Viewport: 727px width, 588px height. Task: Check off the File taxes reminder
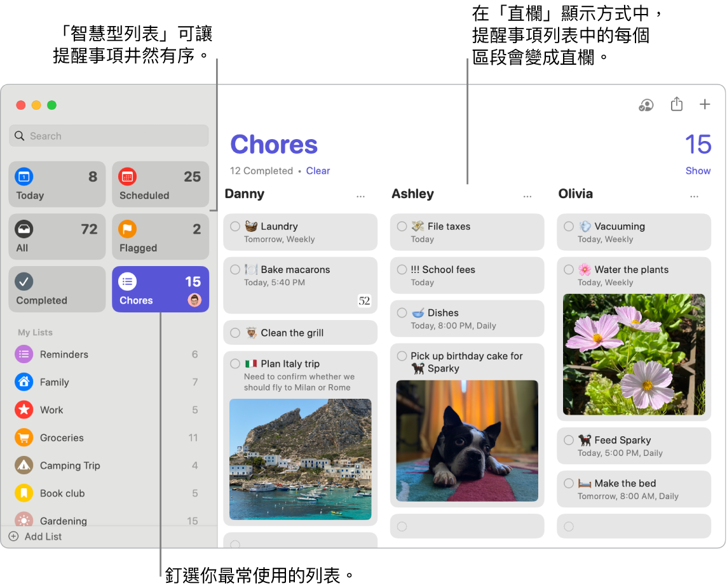pos(402,227)
